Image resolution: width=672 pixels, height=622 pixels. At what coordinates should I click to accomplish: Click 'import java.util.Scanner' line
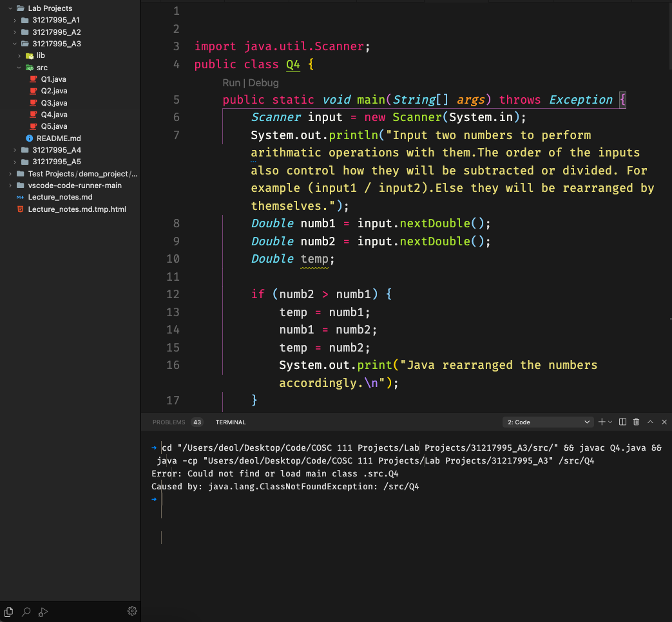click(x=282, y=46)
